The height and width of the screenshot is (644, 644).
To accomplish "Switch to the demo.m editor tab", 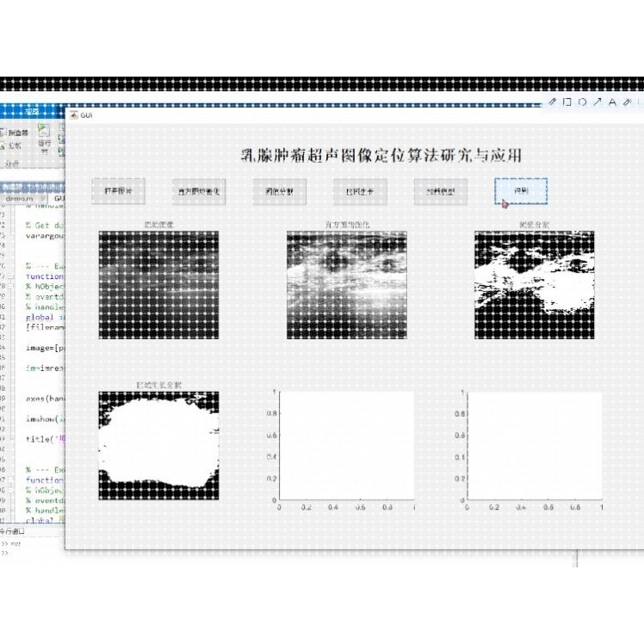I will point(19,198).
